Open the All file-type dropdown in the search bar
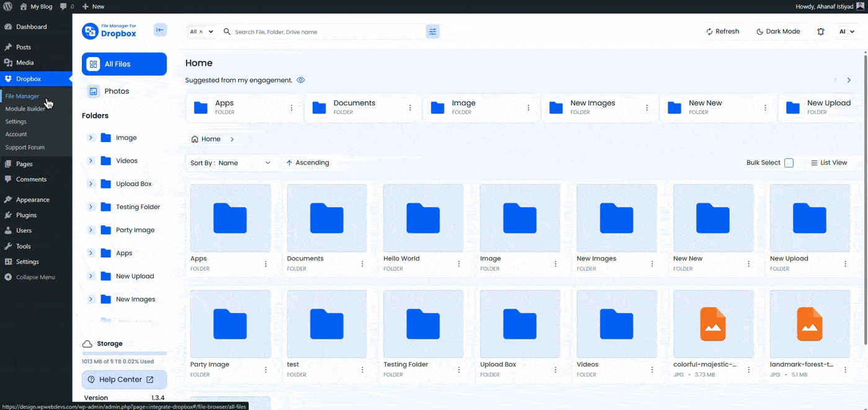The image size is (868, 410). click(200, 31)
